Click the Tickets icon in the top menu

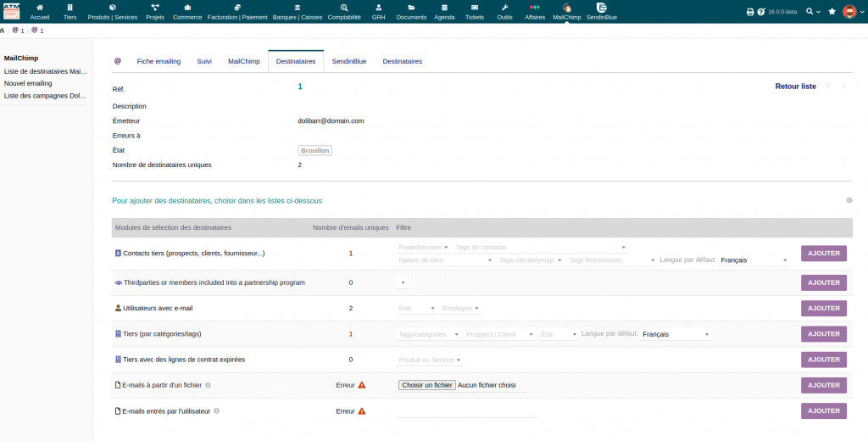[475, 8]
